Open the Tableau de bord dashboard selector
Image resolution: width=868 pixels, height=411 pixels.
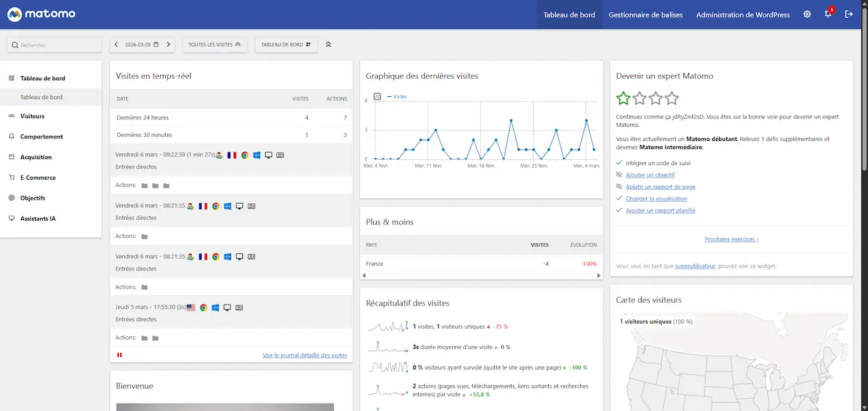[286, 44]
